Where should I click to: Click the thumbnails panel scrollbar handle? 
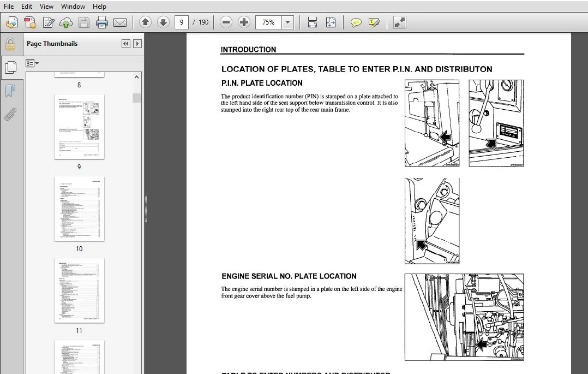coord(136,98)
